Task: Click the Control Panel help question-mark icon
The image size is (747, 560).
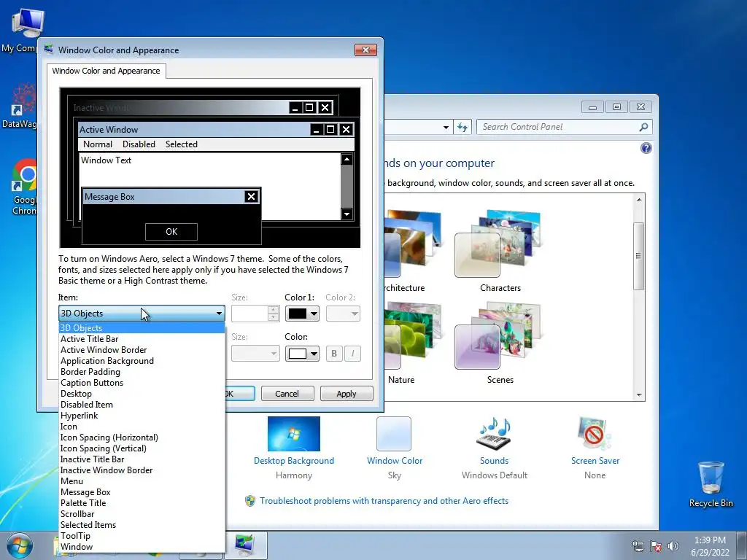Action: point(646,148)
